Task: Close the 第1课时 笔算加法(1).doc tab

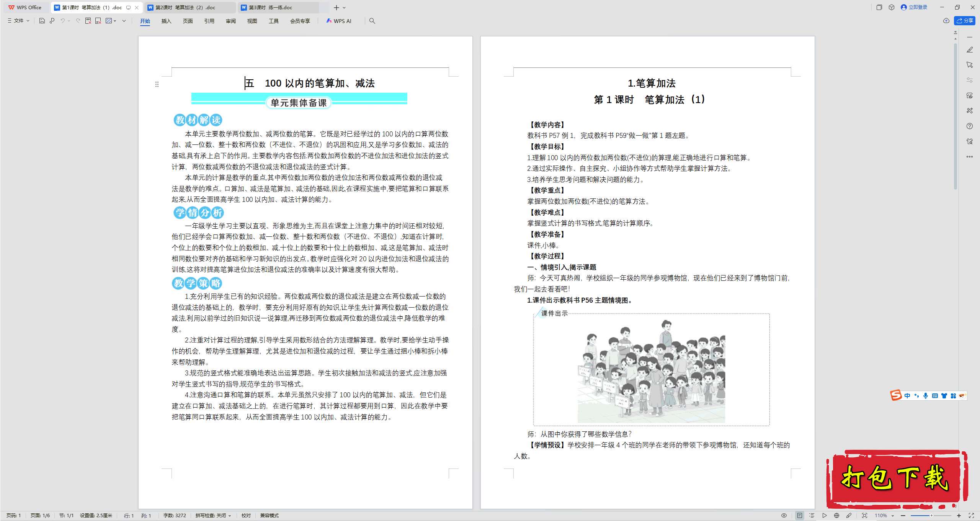Action: pyautogui.click(x=137, y=7)
